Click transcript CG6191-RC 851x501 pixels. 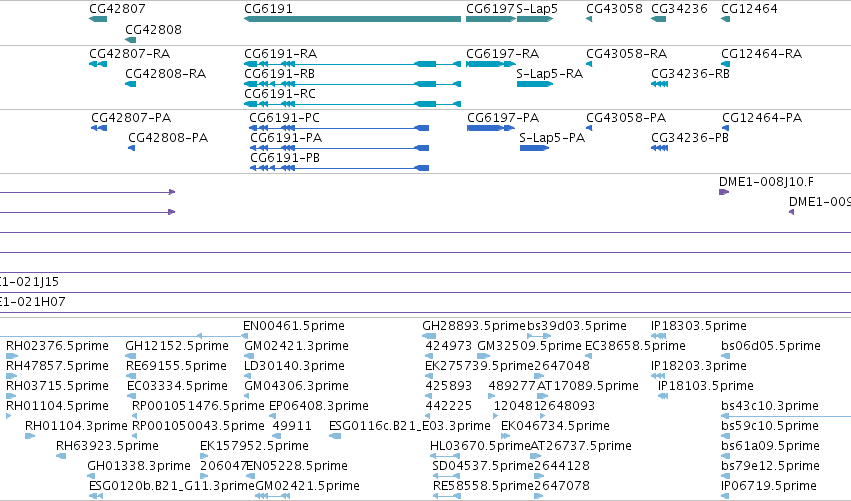coord(352,104)
